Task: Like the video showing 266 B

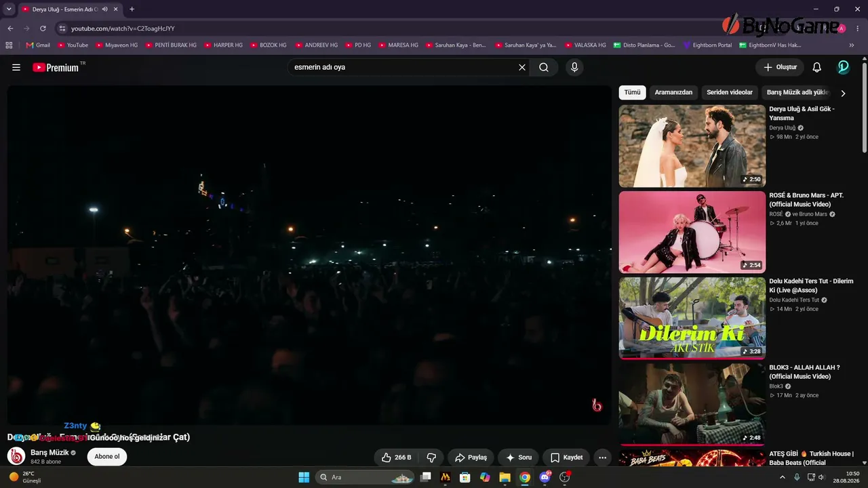Action: (397, 457)
